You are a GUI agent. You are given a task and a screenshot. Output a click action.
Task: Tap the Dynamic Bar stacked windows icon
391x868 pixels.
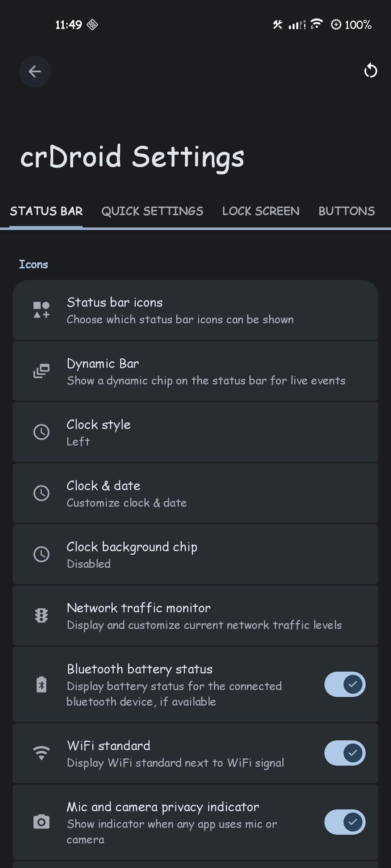point(41,371)
